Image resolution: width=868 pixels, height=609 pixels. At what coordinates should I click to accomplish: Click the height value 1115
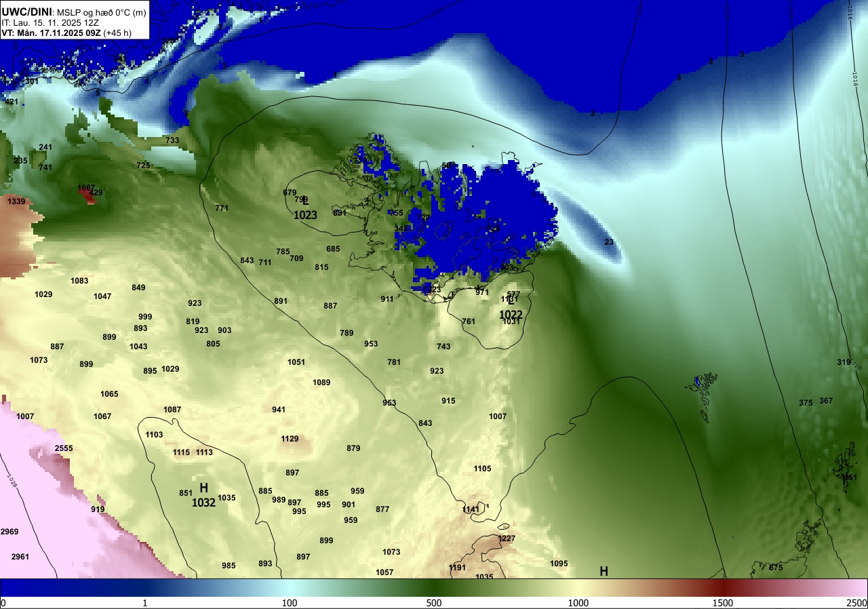[181, 452]
